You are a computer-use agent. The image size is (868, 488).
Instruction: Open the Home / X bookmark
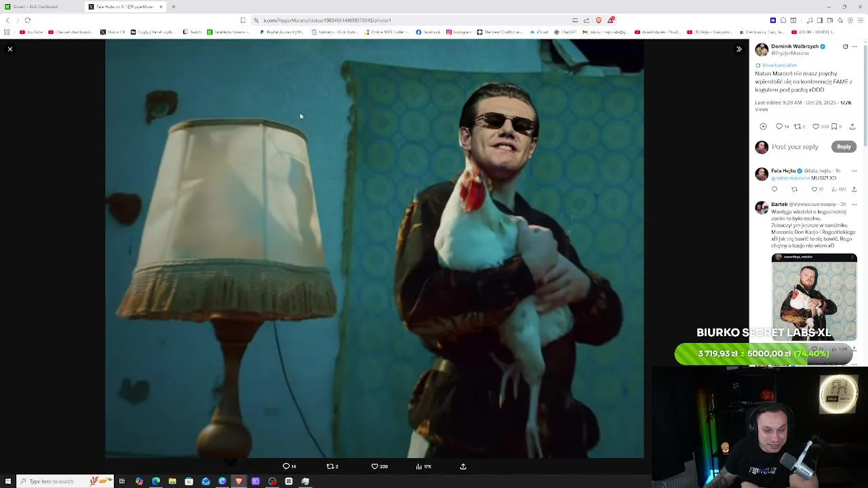click(x=113, y=32)
